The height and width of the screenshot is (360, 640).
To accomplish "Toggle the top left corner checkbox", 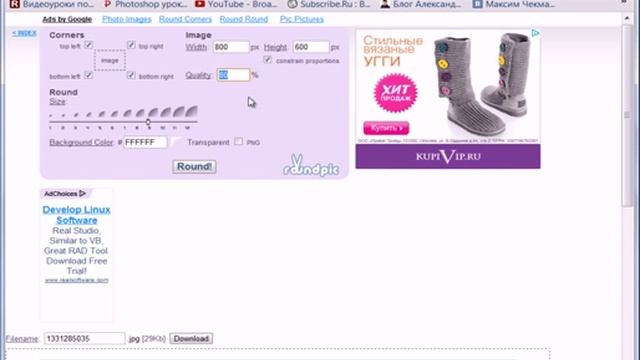I will click(89, 45).
